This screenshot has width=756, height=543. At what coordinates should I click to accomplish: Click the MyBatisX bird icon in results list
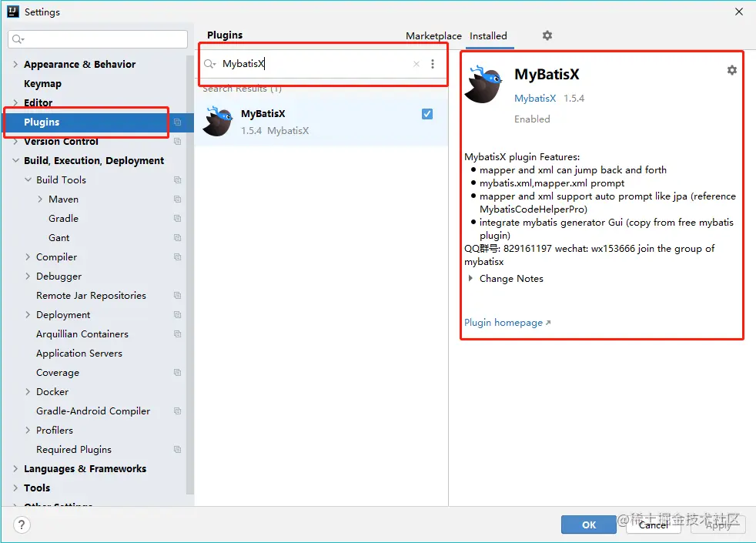(x=218, y=122)
